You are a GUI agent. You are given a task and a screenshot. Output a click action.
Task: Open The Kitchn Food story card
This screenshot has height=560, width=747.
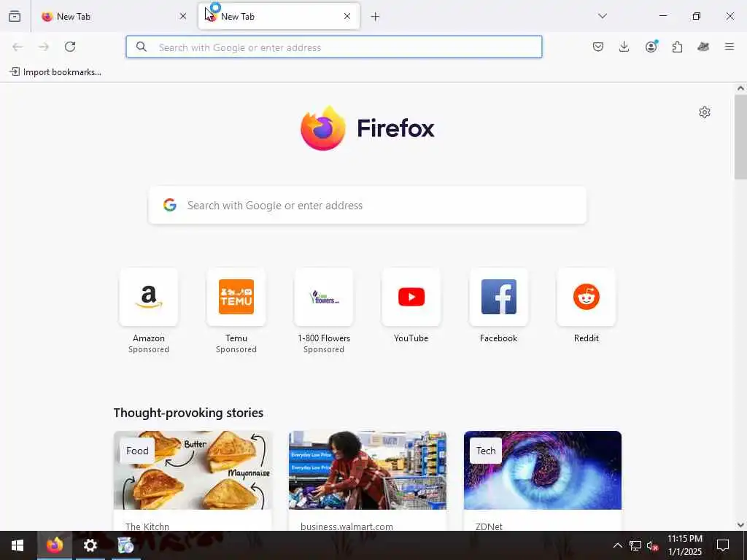pyautogui.click(x=193, y=481)
